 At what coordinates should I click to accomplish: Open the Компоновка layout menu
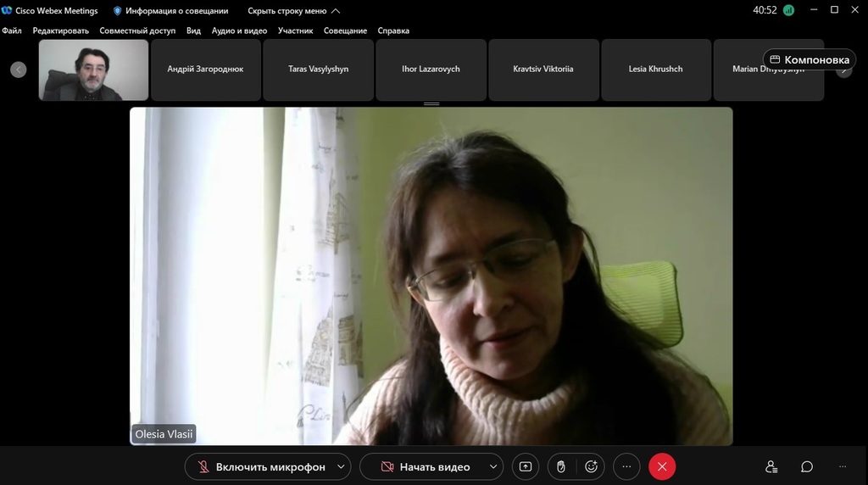click(810, 60)
